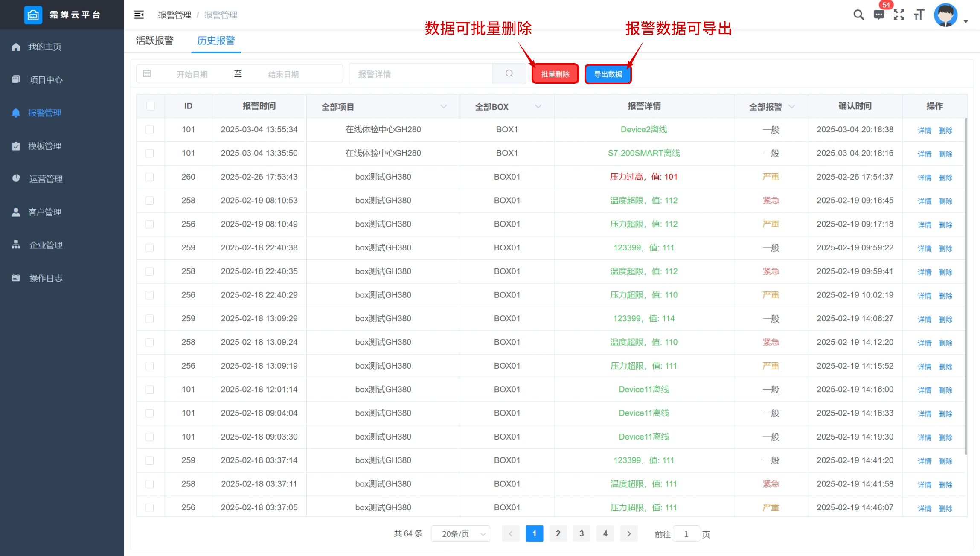Open the message notifications icon
Image resolution: width=980 pixels, height=556 pixels.
pyautogui.click(x=879, y=15)
